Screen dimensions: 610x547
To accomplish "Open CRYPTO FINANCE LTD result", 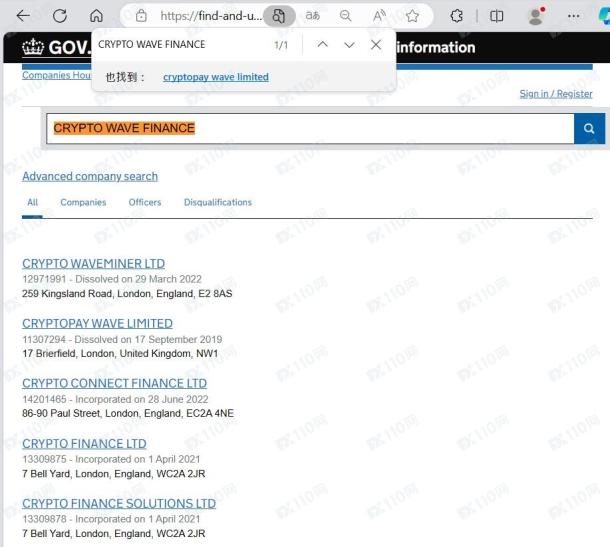I will (x=84, y=444).
